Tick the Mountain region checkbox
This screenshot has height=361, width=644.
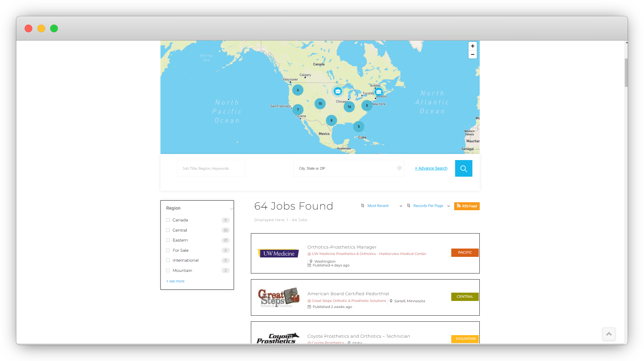click(168, 271)
